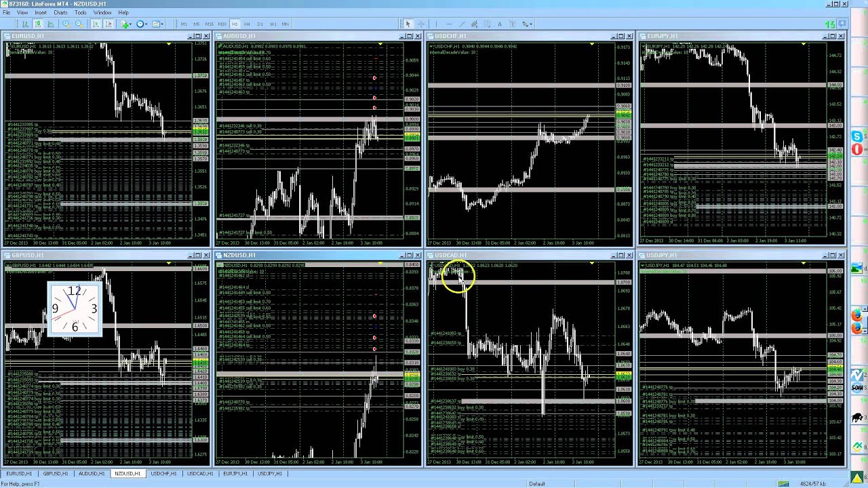This screenshot has height=488, width=868.
Task: Open the Periods clock dropdown
Action: tap(142, 24)
